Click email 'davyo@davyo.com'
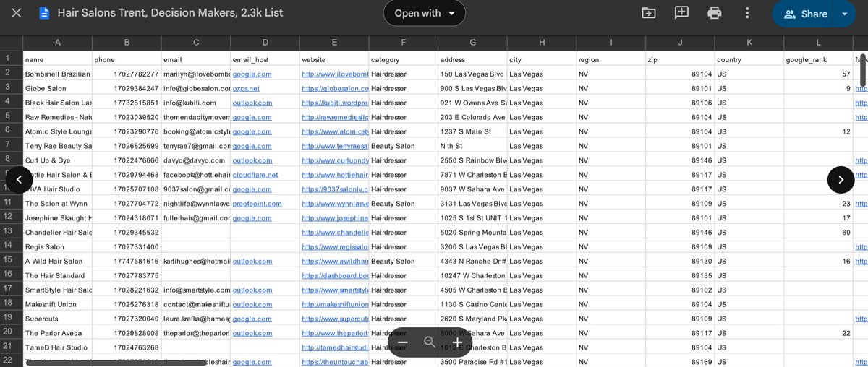The image size is (868, 367). point(195,160)
